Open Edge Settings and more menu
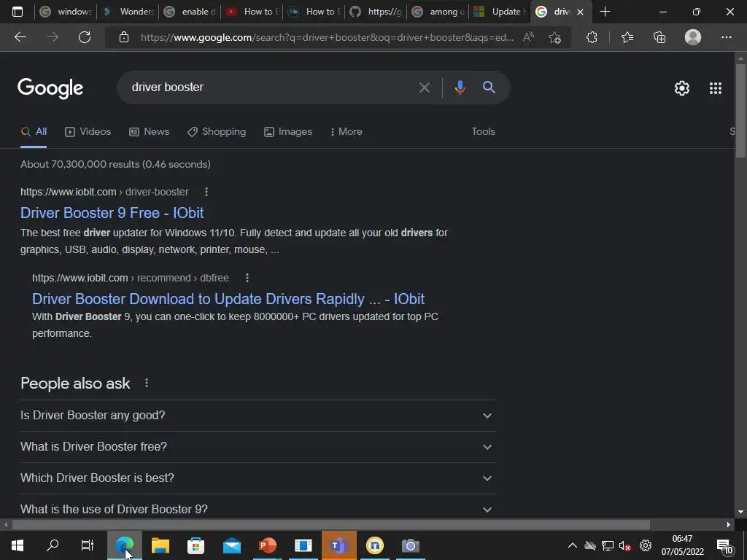747x560 pixels. pos(726,37)
